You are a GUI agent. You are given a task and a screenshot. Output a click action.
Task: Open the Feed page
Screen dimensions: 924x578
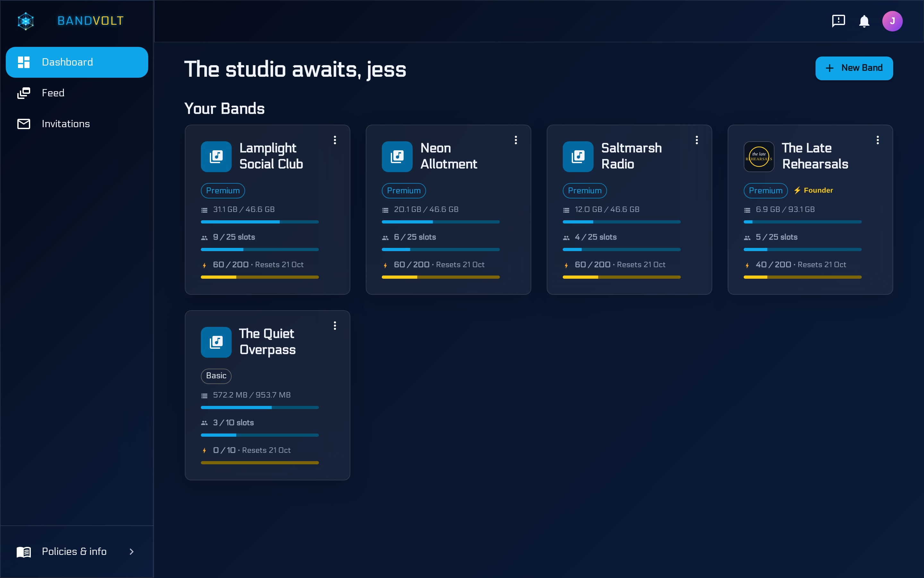point(77,93)
